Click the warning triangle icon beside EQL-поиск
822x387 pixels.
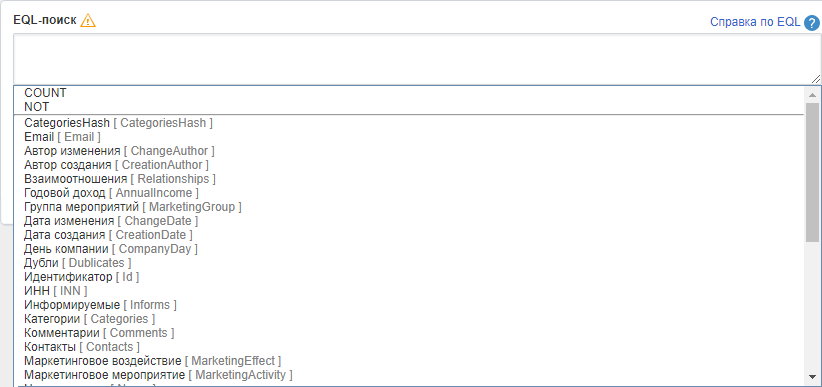coord(88,20)
